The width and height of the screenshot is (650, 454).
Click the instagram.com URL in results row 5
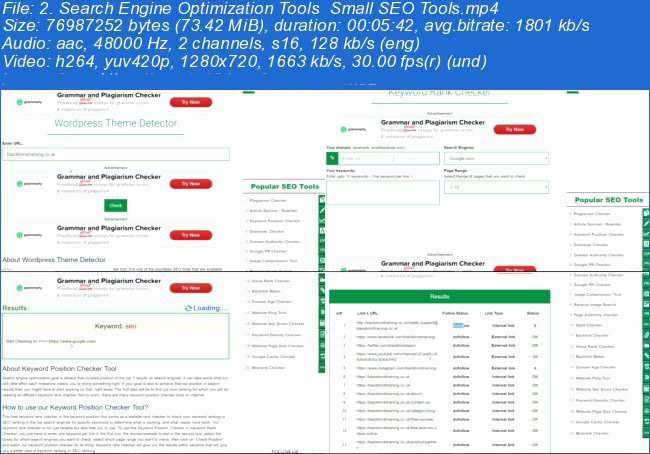tap(396, 368)
